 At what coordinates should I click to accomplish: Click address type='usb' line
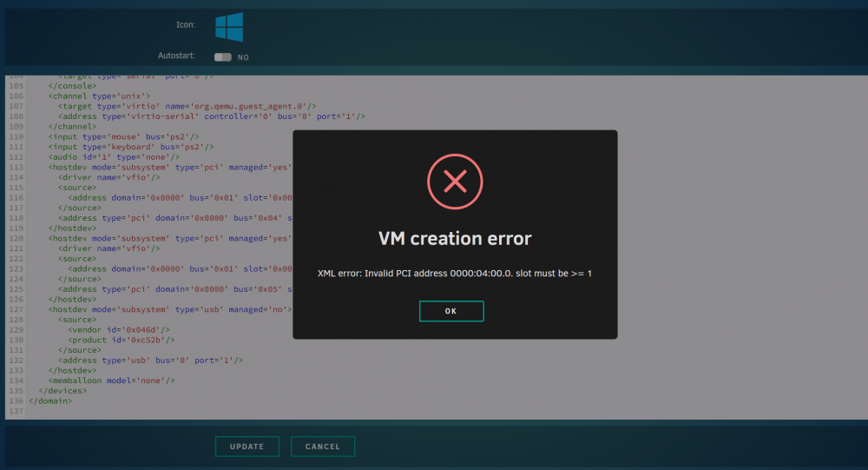coord(150,361)
